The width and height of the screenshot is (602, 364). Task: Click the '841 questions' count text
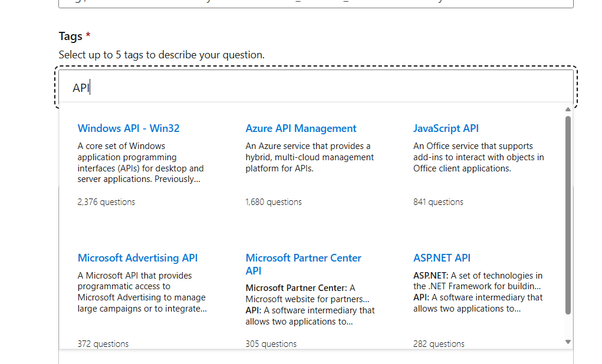tap(438, 202)
